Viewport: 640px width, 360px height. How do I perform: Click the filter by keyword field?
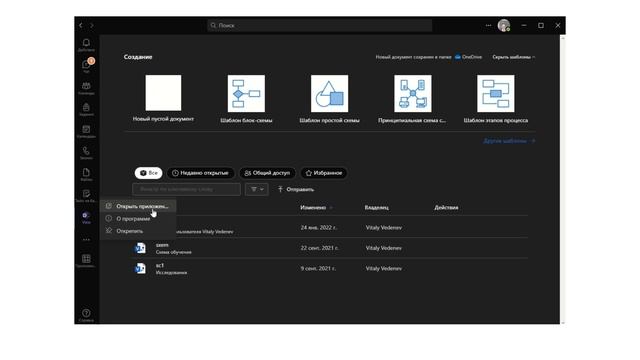(187, 189)
